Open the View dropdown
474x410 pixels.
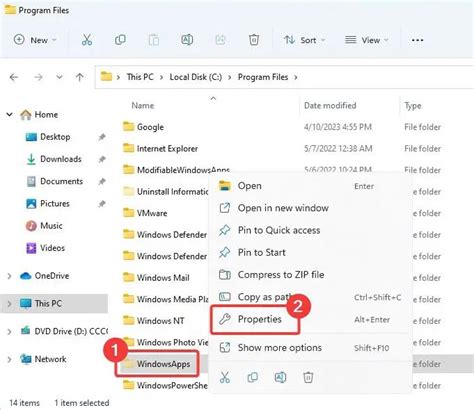367,40
